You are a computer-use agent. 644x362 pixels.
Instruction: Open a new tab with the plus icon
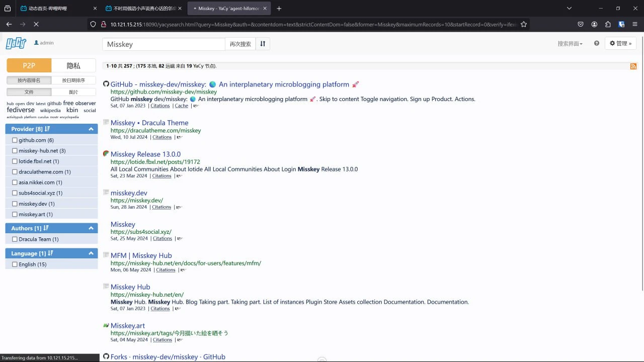pyautogui.click(x=279, y=8)
